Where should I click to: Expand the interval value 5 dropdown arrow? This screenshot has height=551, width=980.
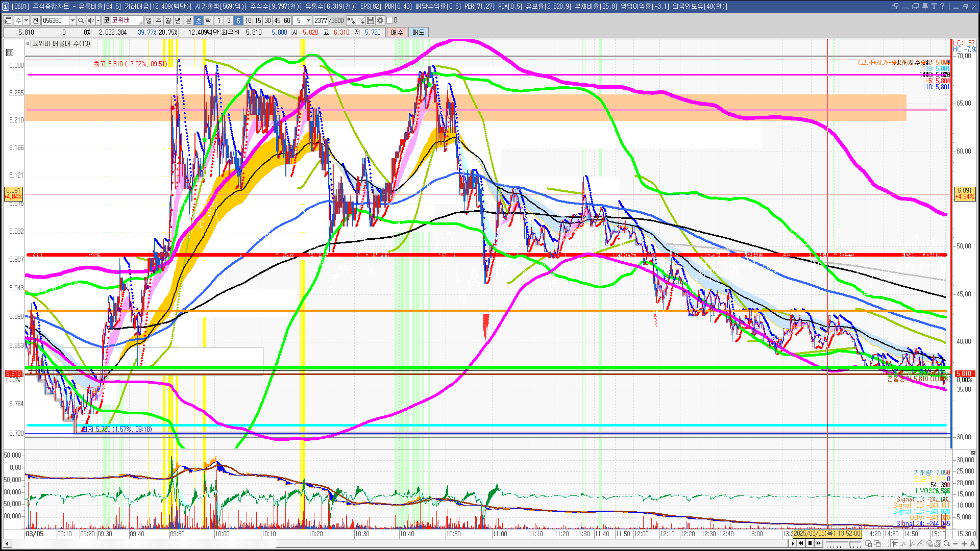pyautogui.click(x=308, y=20)
